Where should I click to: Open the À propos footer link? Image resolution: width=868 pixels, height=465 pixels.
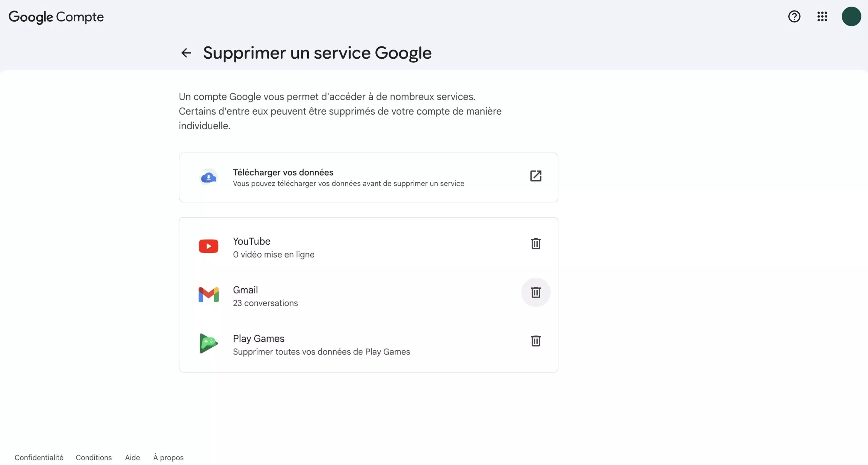(x=168, y=458)
